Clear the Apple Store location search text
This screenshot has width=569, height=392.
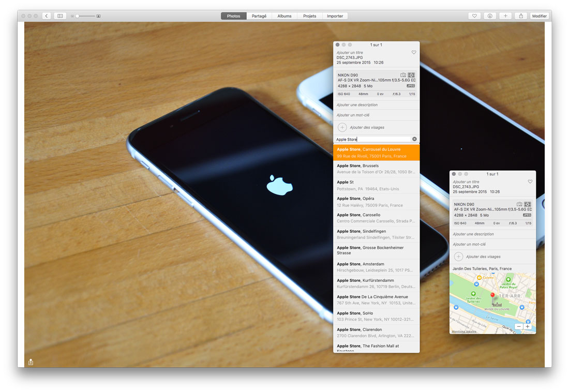tap(414, 139)
